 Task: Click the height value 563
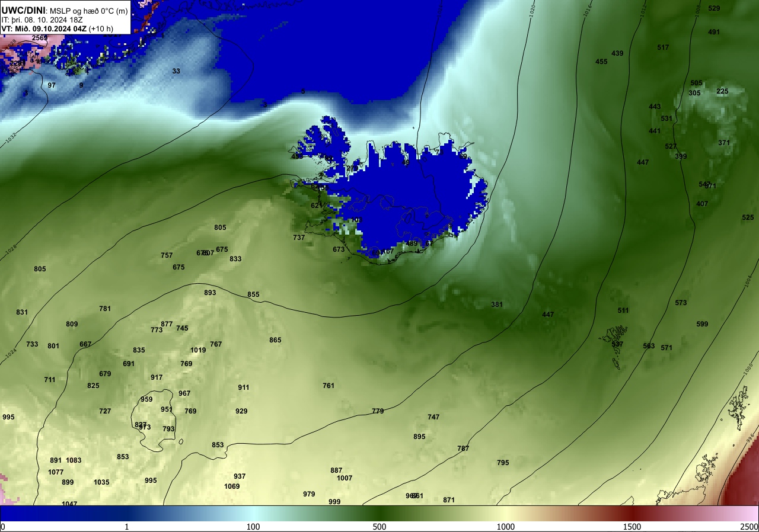coord(649,346)
